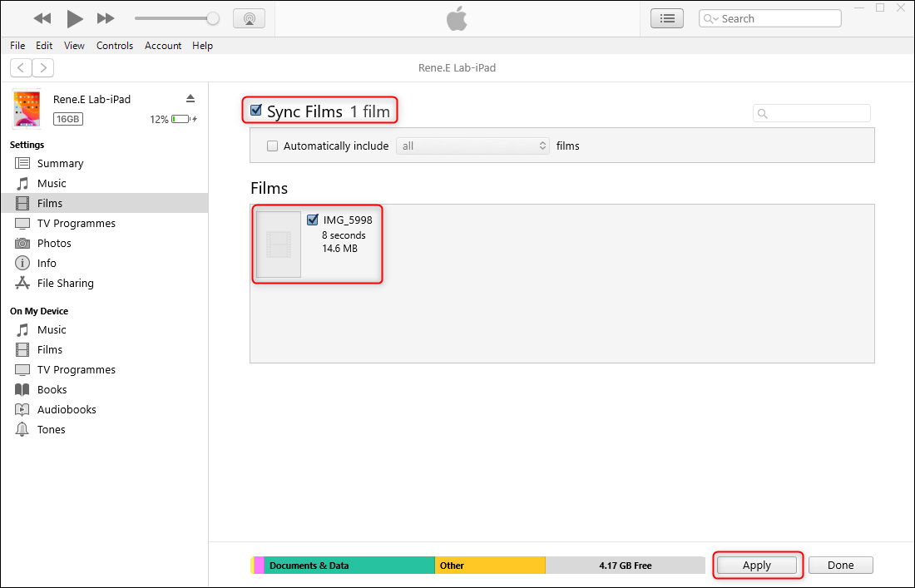
Task: Click the Summary list icon
Action: coord(22,163)
